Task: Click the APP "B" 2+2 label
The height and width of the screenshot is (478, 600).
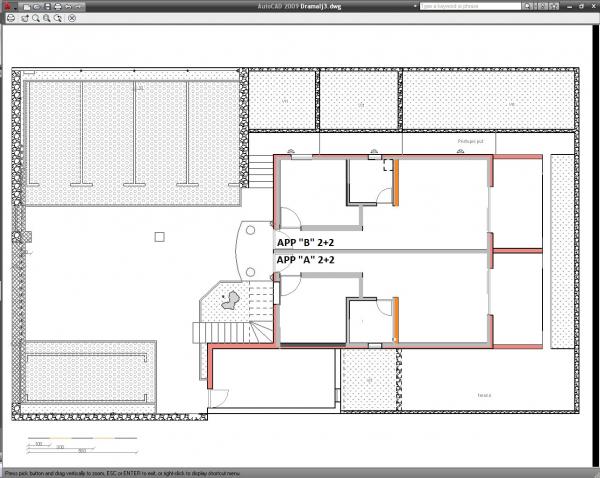Action: [305, 242]
